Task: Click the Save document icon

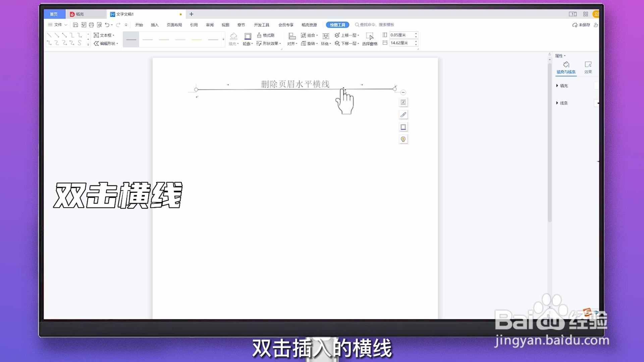Action: click(x=75, y=25)
